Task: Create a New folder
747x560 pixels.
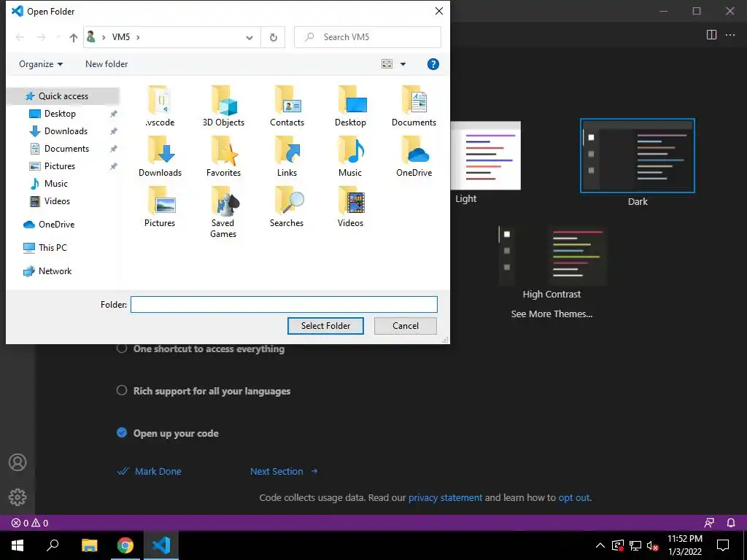Action: pyautogui.click(x=107, y=64)
